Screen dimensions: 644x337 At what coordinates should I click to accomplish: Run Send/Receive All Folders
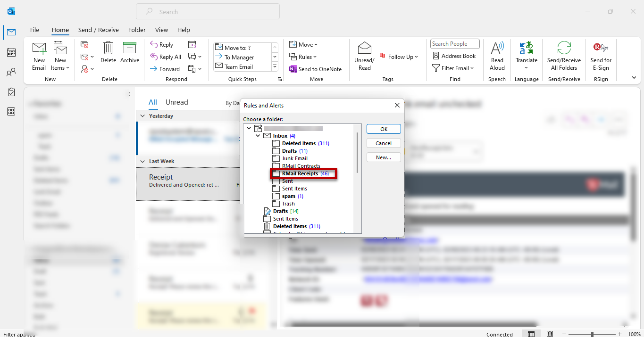[564, 56]
